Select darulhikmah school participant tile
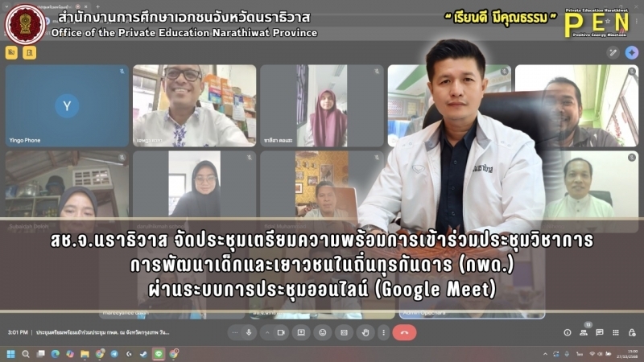Screen dimensions: 644x362 (194, 191)
